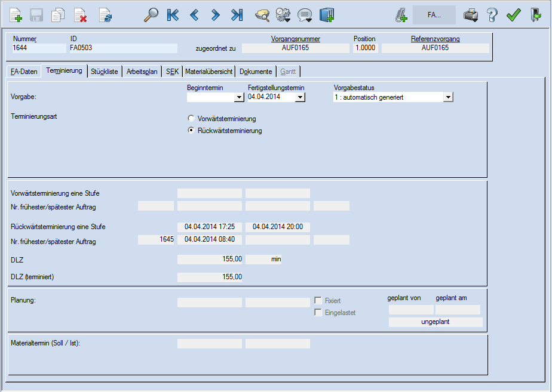Tick the Eingelastet checkbox
The image size is (552, 392).
(318, 313)
